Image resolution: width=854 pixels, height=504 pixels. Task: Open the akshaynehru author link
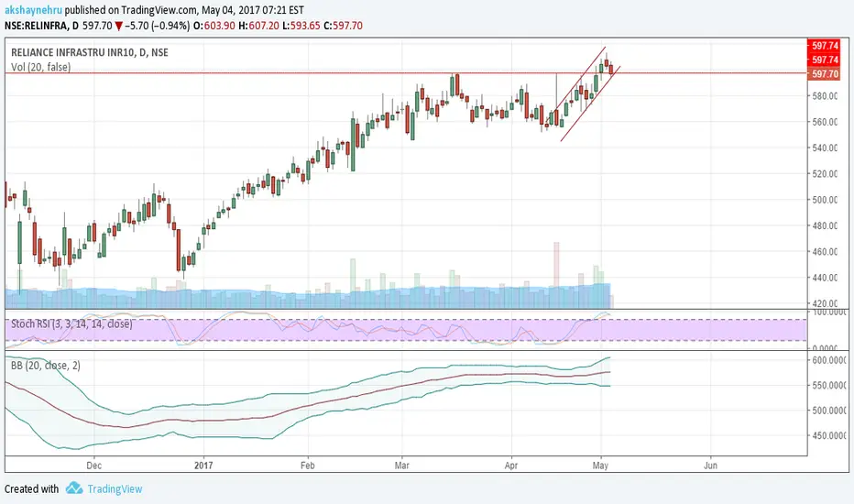(x=33, y=10)
